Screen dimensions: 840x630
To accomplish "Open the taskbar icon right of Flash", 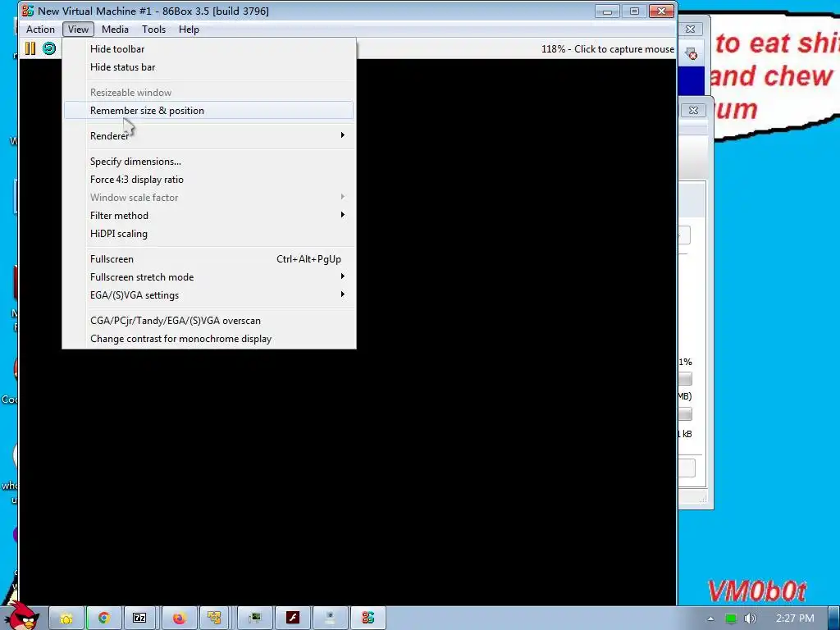I will 330,619.
